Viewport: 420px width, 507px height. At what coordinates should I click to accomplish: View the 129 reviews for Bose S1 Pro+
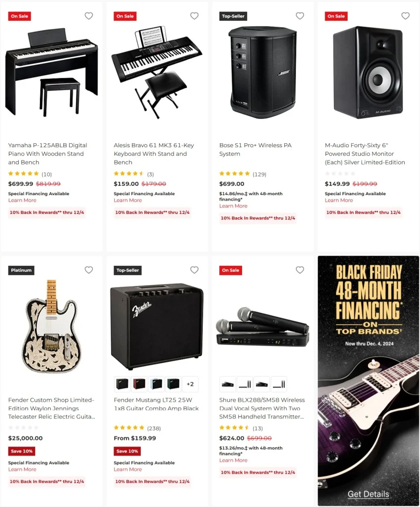[x=259, y=174]
